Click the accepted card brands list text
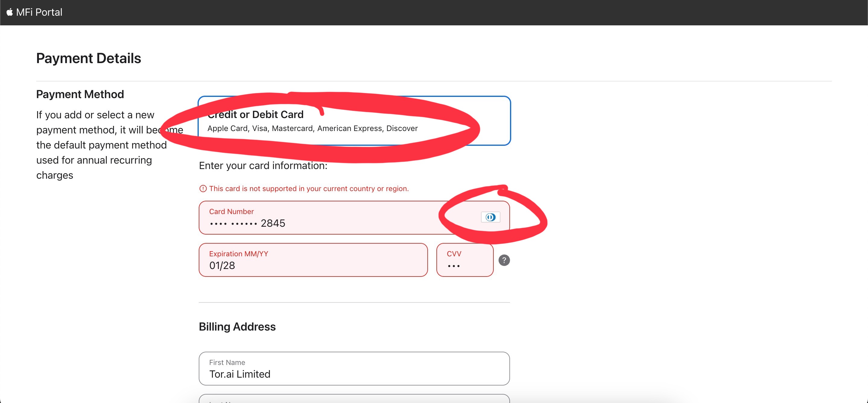 312,129
